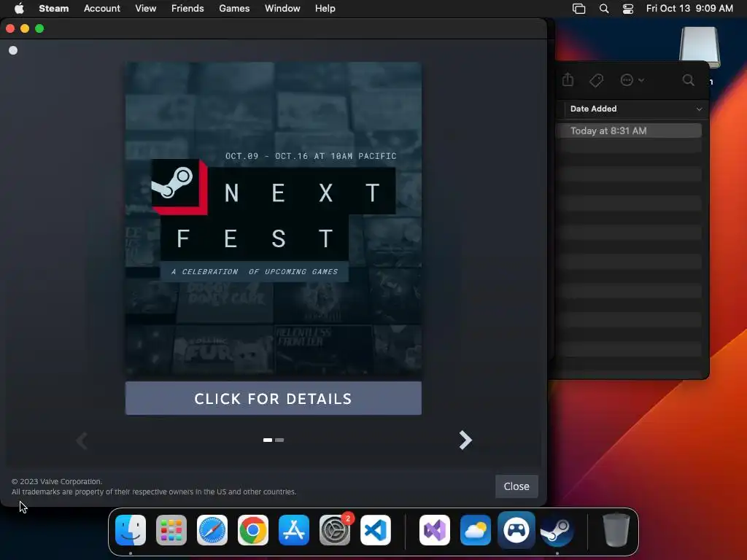Image resolution: width=747 pixels, height=560 pixels.
Task: Open Google Chrome from the Dock
Action: pos(253,530)
